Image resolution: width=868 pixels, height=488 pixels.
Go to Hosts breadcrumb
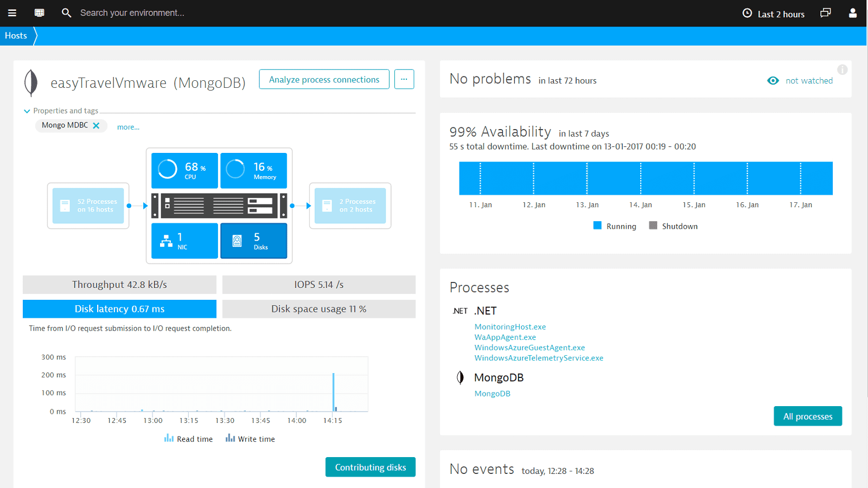(x=16, y=36)
